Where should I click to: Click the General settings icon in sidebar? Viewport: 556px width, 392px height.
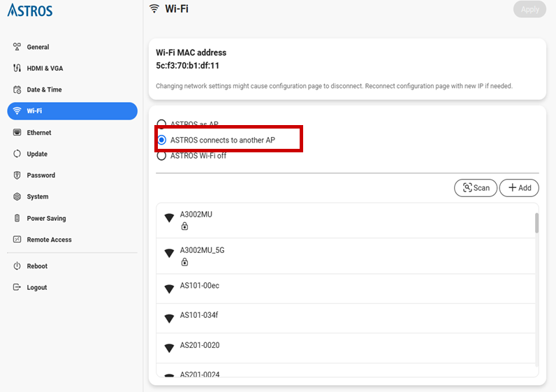[17, 47]
